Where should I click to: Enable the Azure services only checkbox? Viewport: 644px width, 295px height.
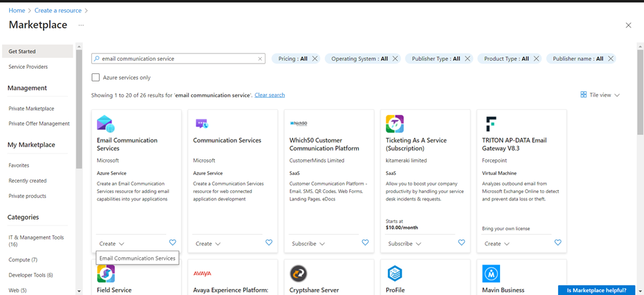click(95, 77)
